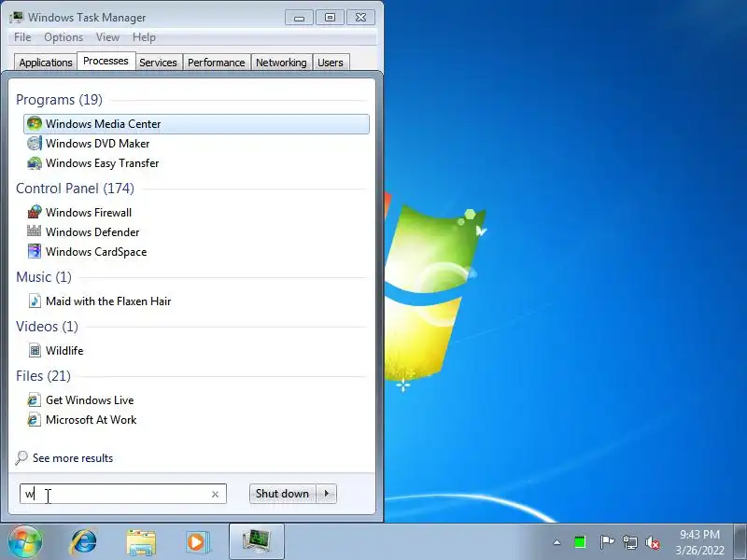The image size is (747, 560).
Task: Expand the Shut down options arrow
Action: tap(327, 494)
